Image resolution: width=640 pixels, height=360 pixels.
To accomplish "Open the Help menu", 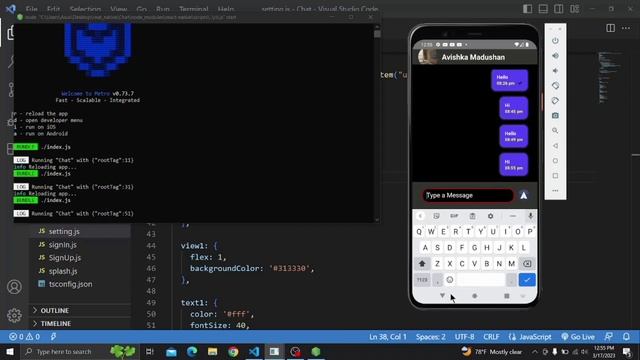I will 226,9.
